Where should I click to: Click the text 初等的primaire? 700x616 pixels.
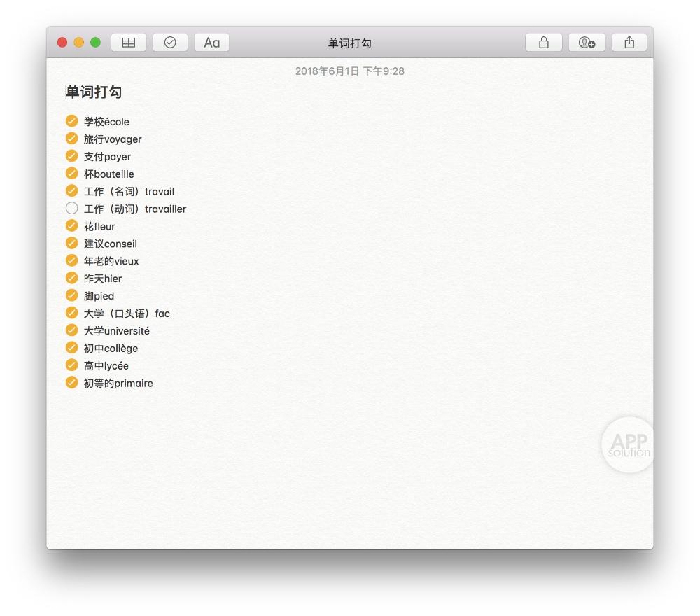pos(118,384)
